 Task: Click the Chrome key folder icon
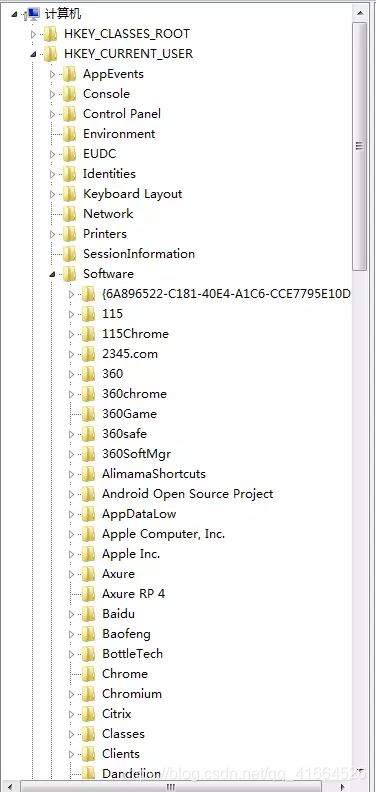[x=88, y=674]
